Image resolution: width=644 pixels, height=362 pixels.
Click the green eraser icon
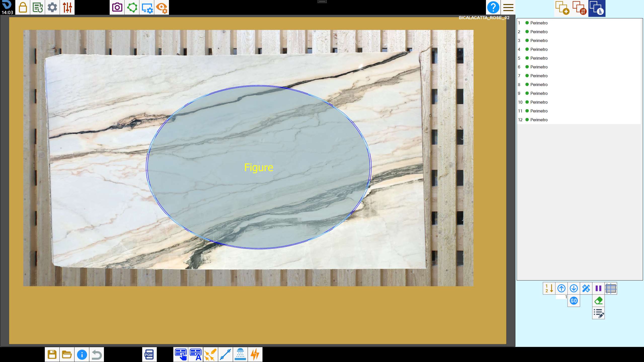(x=598, y=301)
